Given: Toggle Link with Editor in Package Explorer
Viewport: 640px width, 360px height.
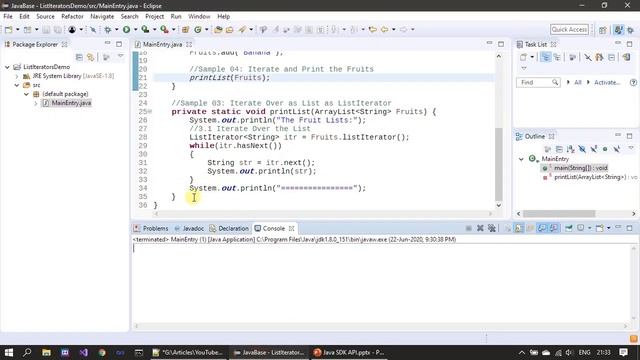Looking at the screenshot, I should coord(91,58).
